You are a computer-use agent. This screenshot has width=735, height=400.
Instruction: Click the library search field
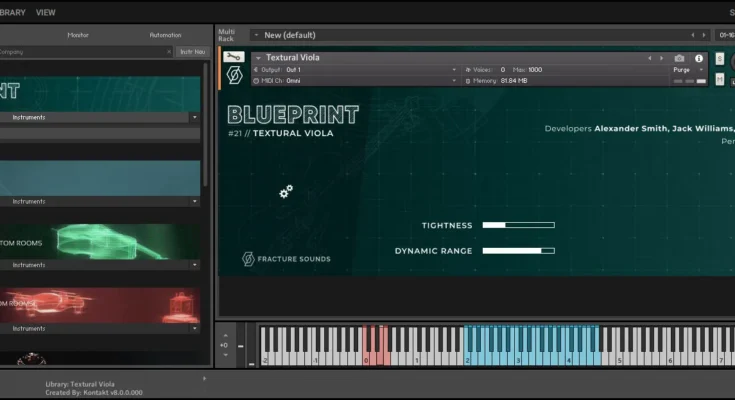pos(82,52)
